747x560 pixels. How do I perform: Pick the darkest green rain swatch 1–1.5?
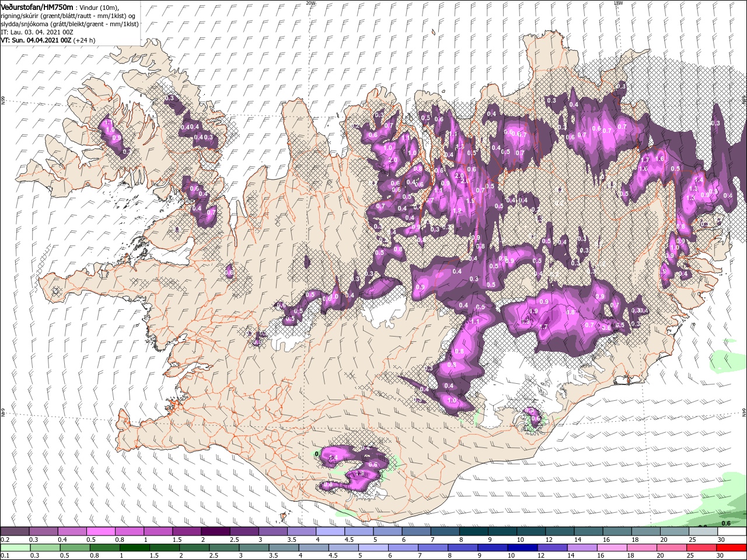(134, 548)
